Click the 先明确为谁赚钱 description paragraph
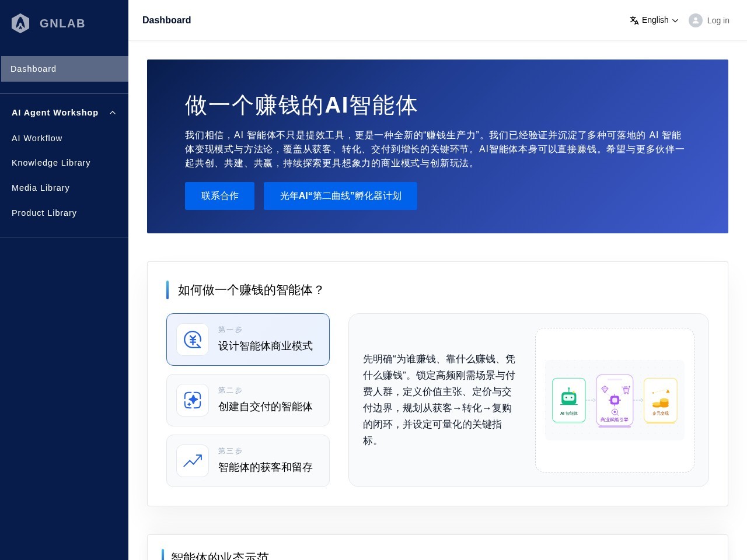Image resolution: width=747 pixels, height=560 pixels. pos(439,400)
